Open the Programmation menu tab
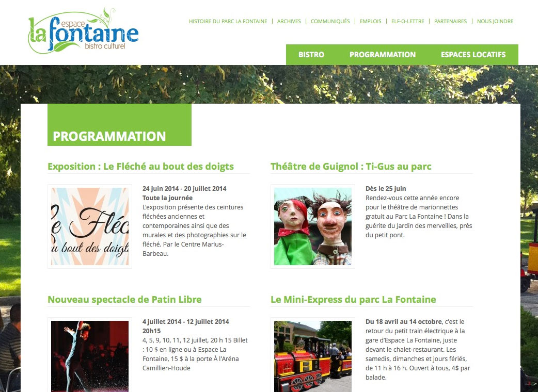 pyautogui.click(x=383, y=55)
